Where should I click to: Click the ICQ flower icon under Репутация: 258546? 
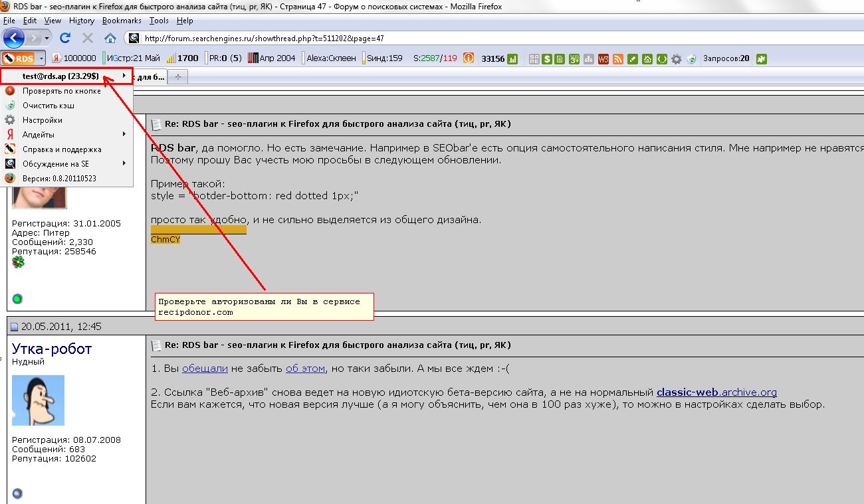coord(18,262)
